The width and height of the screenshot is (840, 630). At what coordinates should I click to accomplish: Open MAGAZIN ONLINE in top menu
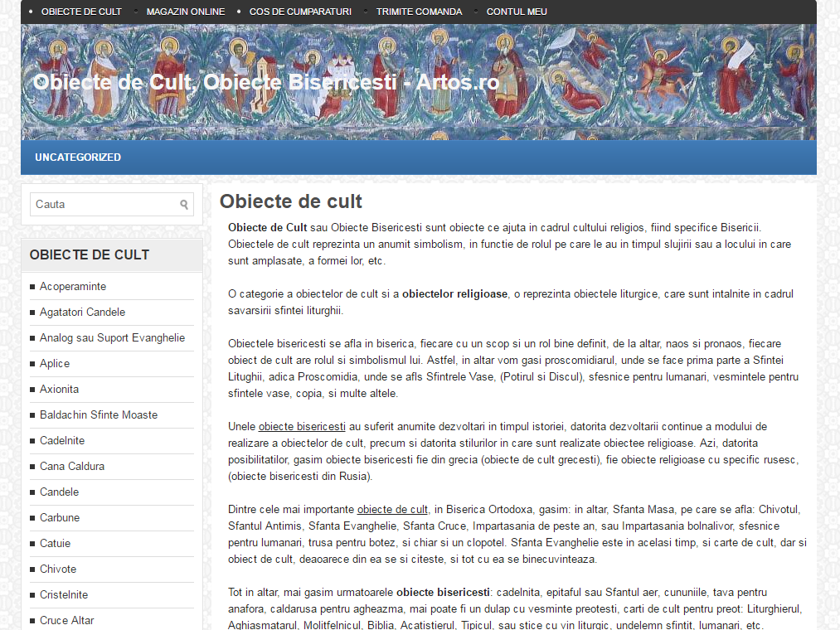click(x=186, y=12)
